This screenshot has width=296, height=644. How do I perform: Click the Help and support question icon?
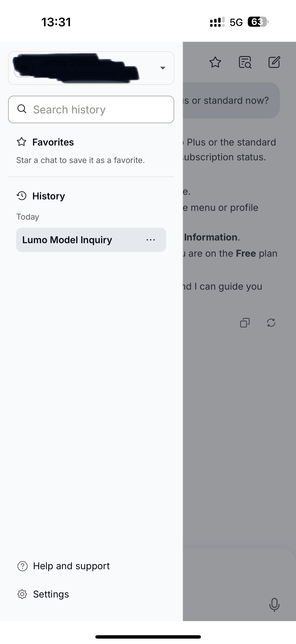point(22,566)
